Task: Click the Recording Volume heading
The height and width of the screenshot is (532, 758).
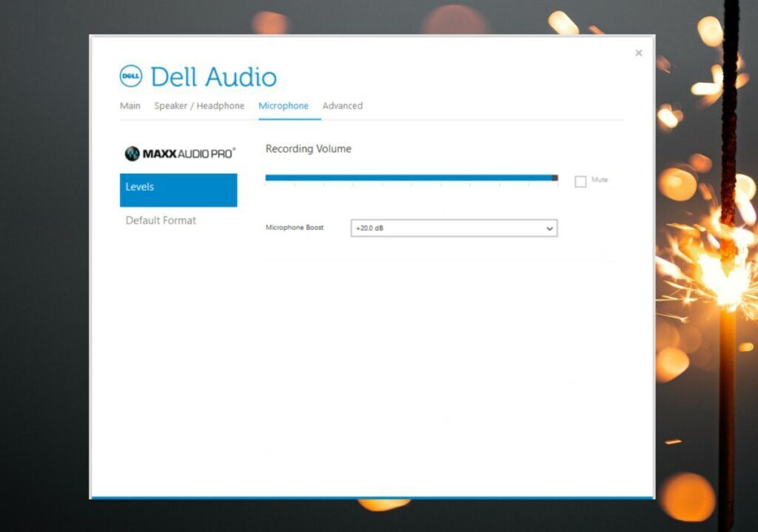Action: tap(308, 149)
